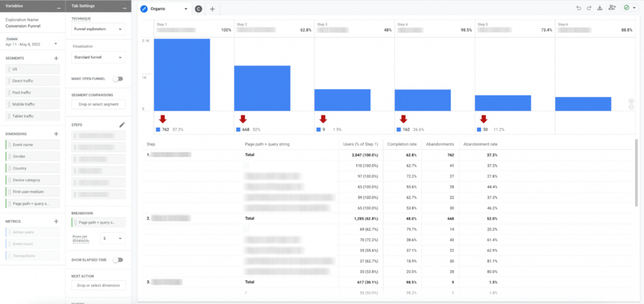Click the Step 1 blue legend swatch 762

coord(158,130)
